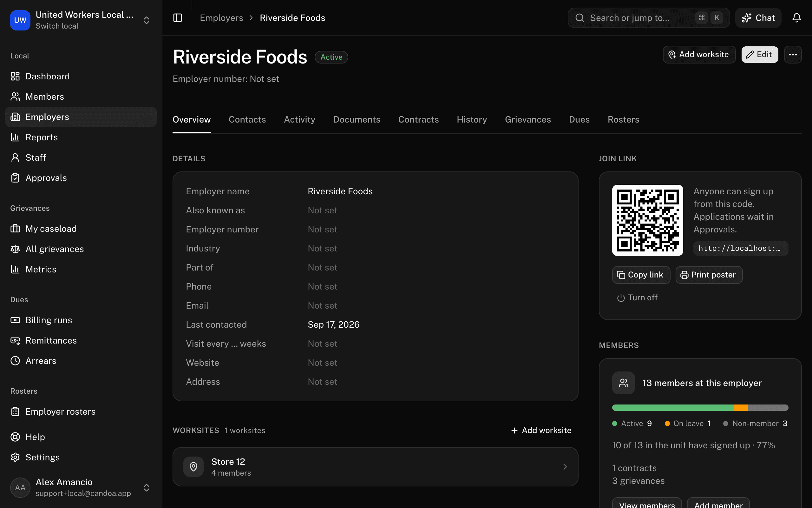
Task: Click the localhost join URL field
Action: (x=741, y=248)
